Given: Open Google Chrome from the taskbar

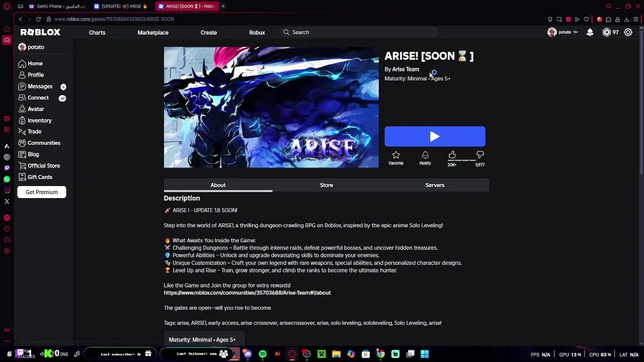Looking at the screenshot, I should [380, 354].
